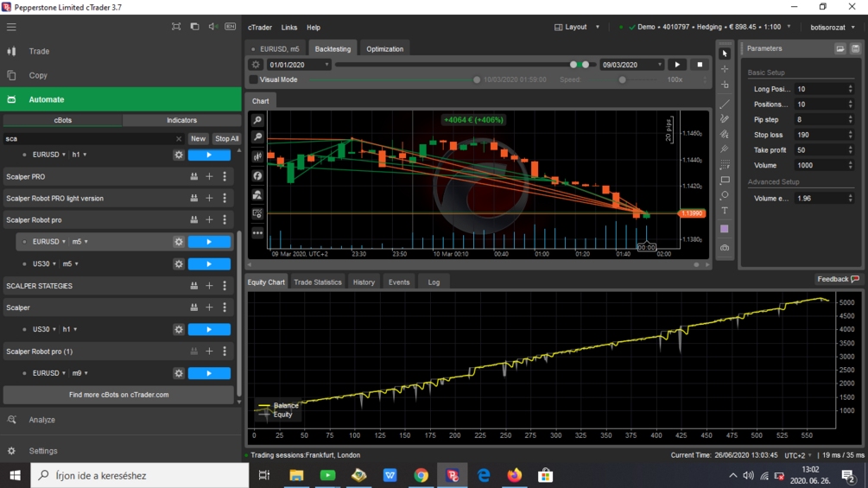
Task: Open more options for Scalper Robot pro
Action: pyautogui.click(x=225, y=219)
